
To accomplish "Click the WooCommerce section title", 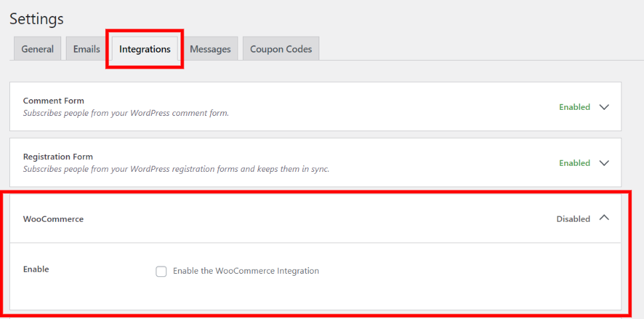I will [x=53, y=219].
